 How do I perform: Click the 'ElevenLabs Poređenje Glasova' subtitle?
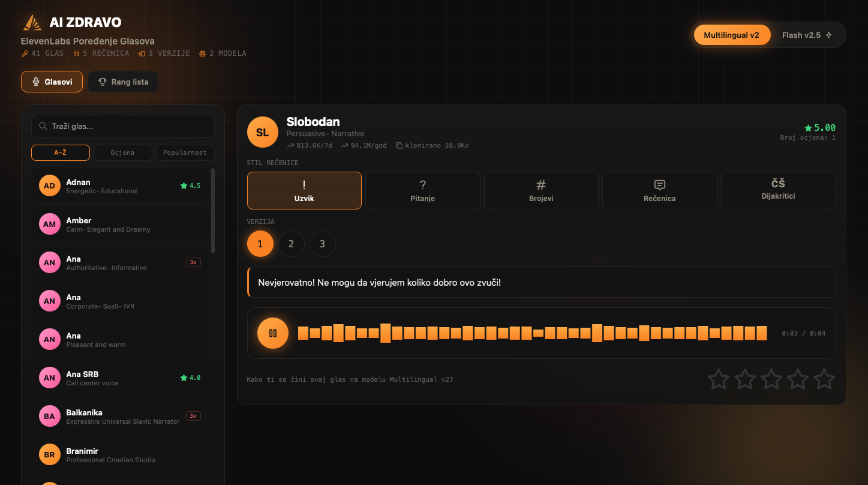pyautogui.click(x=88, y=41)
